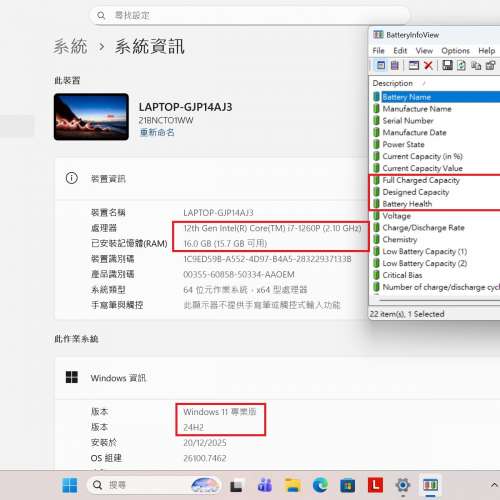
Task: Click the Settings gear taskbar icon
Action: pyautogui.click(x=403, y=485)
